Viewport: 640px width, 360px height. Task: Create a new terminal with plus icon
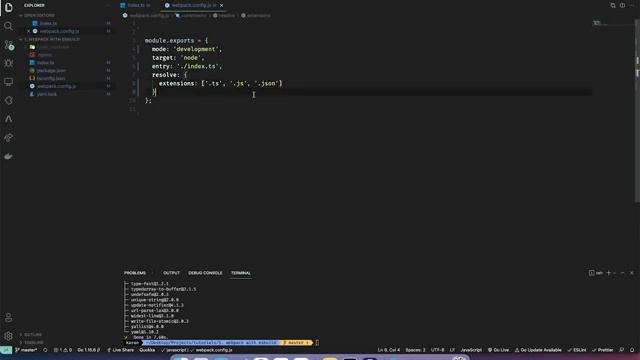point(609,273)
